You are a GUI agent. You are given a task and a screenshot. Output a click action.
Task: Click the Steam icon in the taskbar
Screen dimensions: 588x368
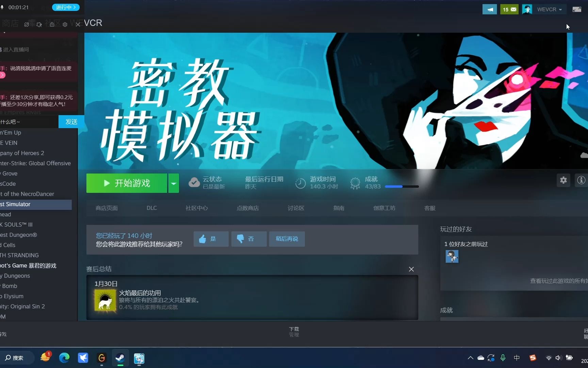coord(120,358)
